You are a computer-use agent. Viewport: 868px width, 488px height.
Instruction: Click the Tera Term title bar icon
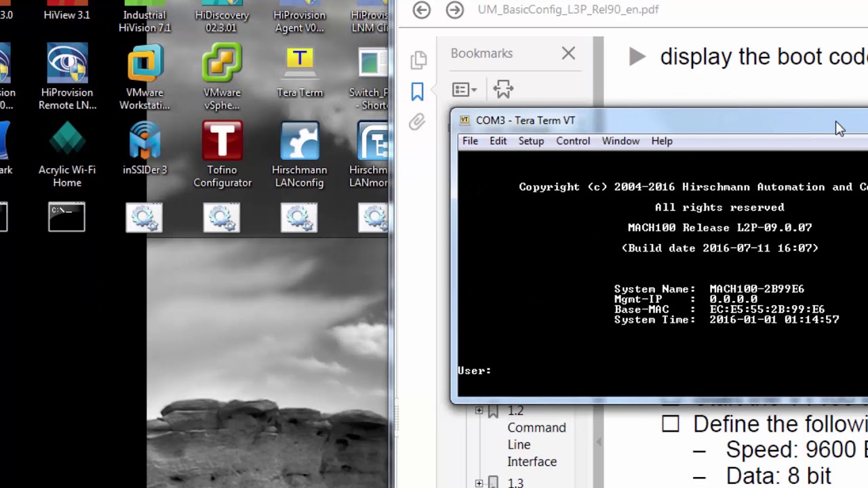[x=465, y=121]
